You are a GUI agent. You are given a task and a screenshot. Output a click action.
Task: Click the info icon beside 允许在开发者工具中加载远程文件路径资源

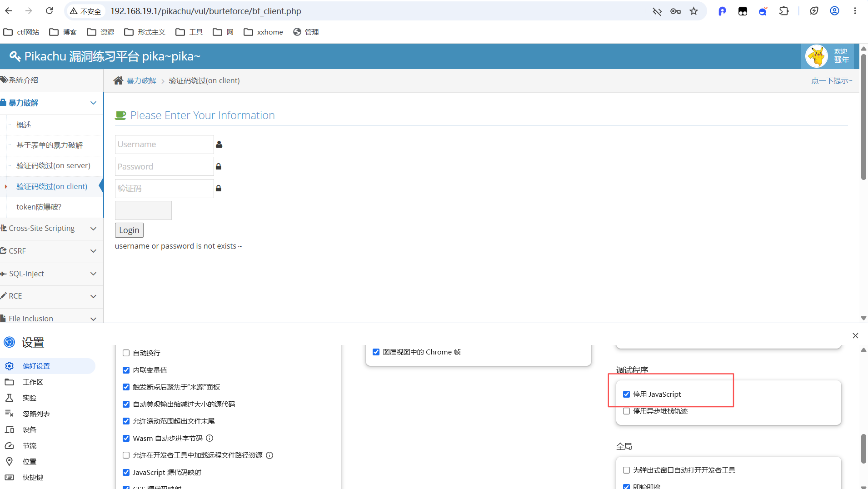(269, 455)
